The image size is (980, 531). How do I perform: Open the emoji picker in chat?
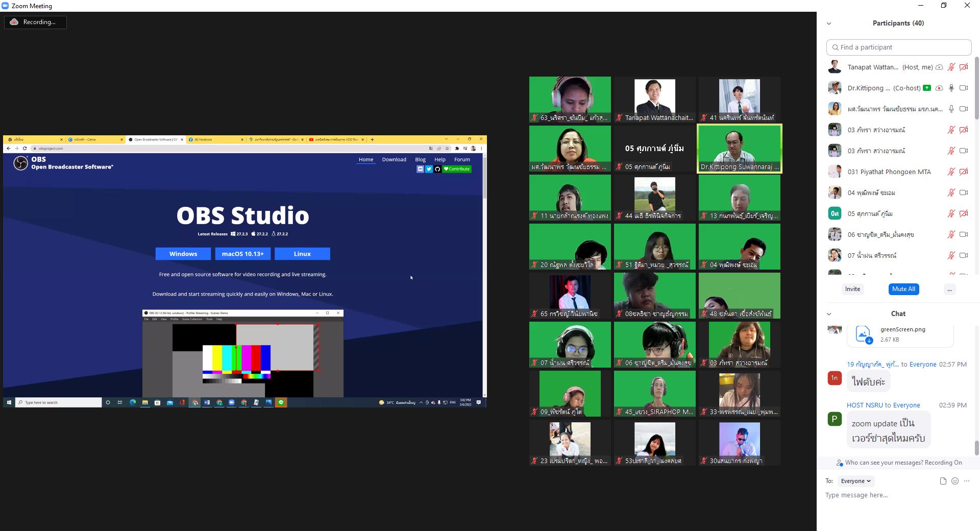point(955,481)
